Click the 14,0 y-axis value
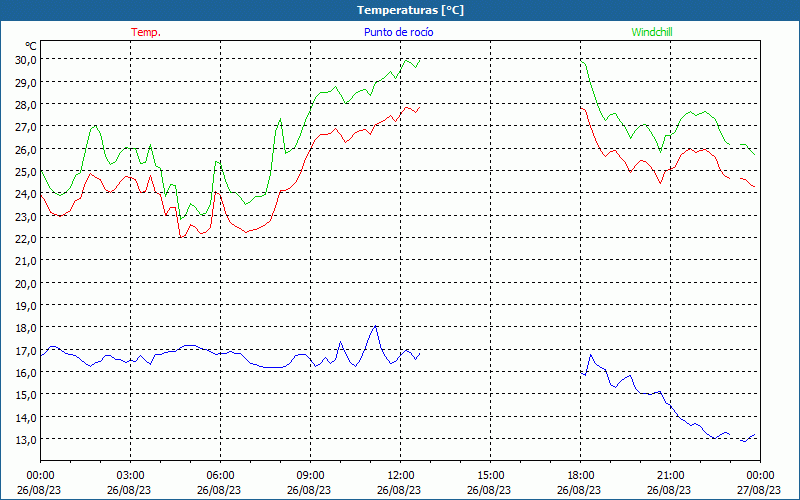800x500 pixels. (26, 417)
